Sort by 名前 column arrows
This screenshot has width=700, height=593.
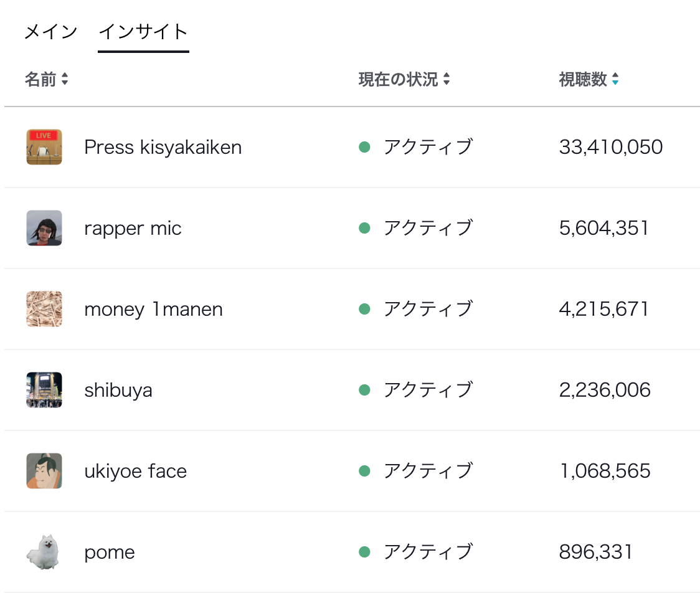[65, 80]
